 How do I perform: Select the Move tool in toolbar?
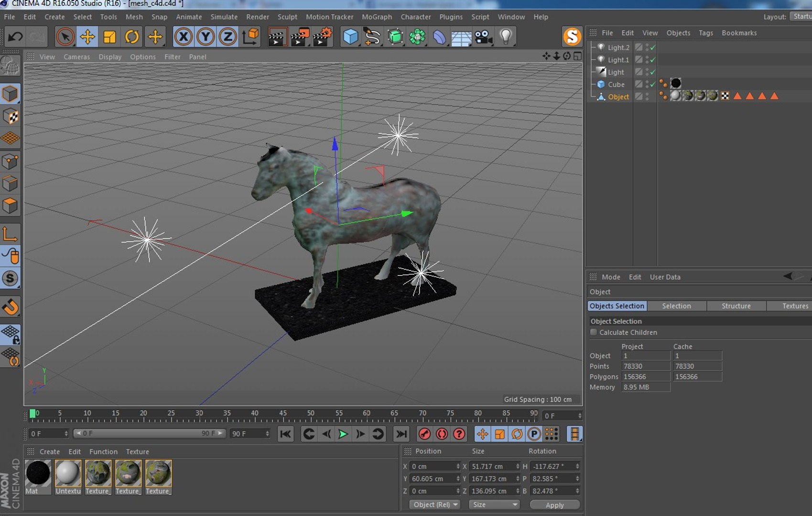[87, 37]
